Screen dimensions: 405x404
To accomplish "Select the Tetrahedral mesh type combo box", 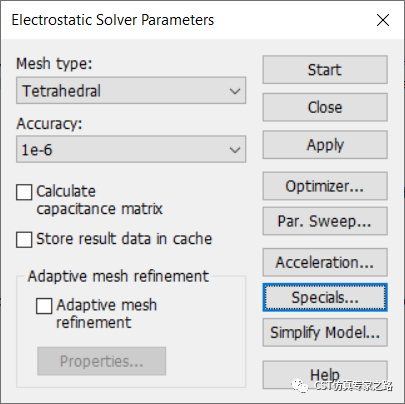I will tap(131, 91).
